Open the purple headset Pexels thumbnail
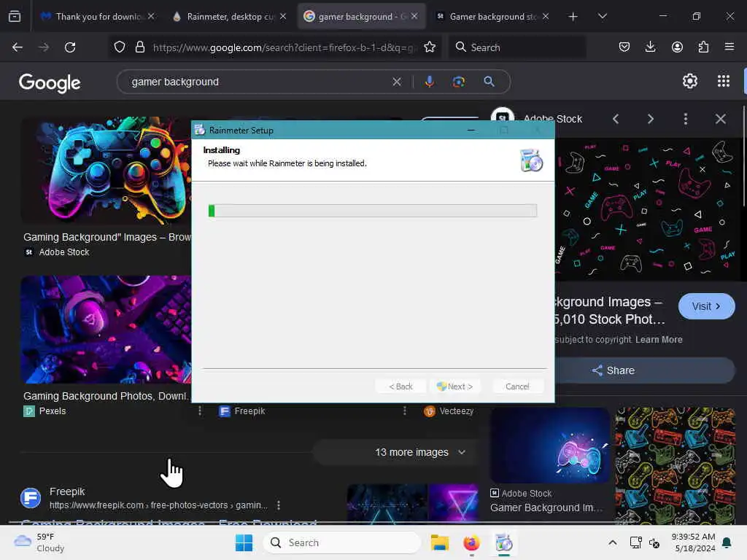The height and width of the screenshot is (560, 747). 106,330
